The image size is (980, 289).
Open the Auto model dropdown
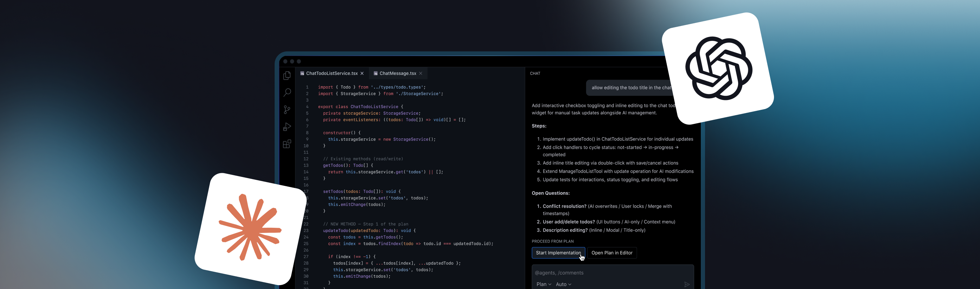coord(563,284)
